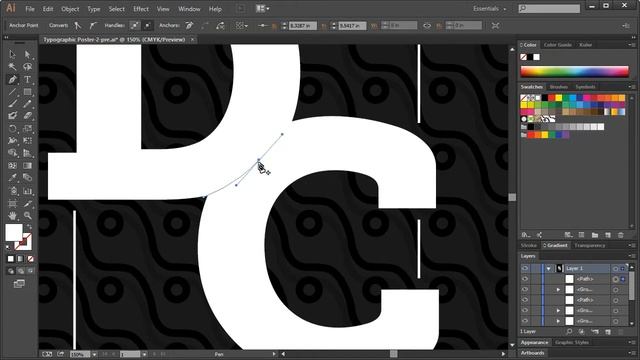Open the Graphic Styles tab
The width and height of the screenshot is (640, 360).
572,342
